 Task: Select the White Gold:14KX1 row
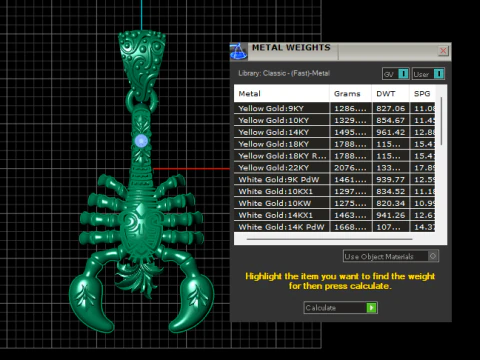(x=335, y=215)
